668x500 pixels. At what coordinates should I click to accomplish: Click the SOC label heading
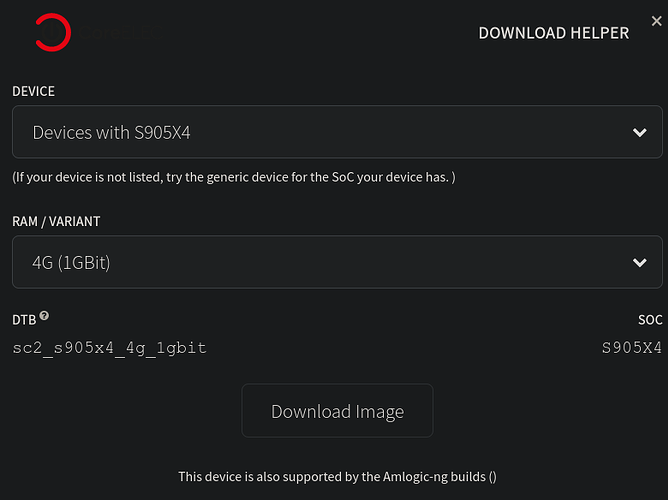point(649,320)
